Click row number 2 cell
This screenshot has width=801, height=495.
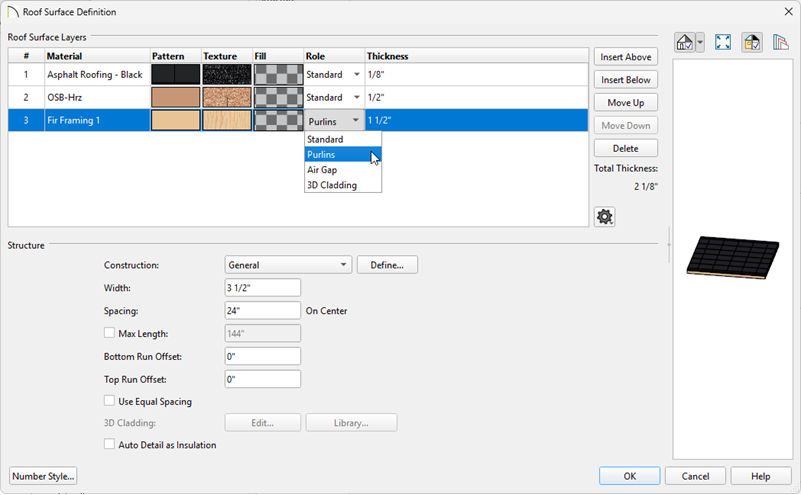26,98
